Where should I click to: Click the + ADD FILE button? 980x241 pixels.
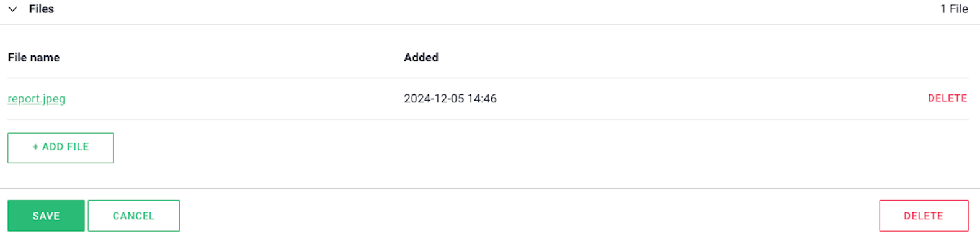pos(61,148)
